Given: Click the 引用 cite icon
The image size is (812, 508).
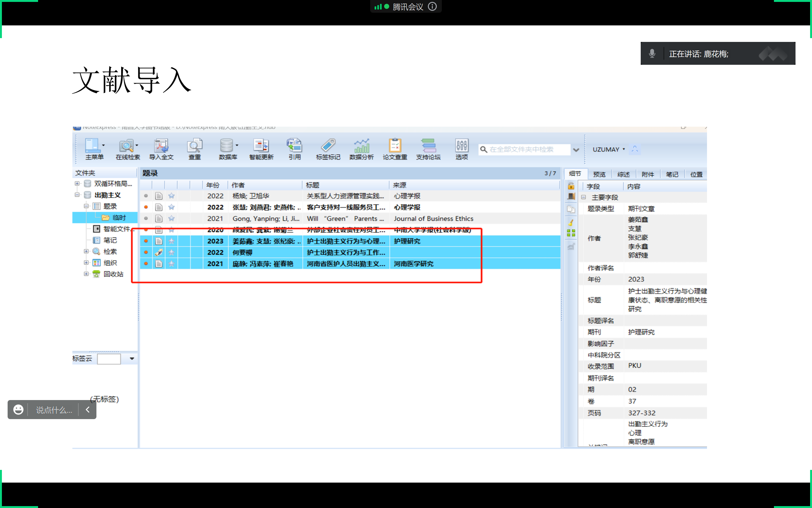Looking at the screenshot, I should coord(295,149).
